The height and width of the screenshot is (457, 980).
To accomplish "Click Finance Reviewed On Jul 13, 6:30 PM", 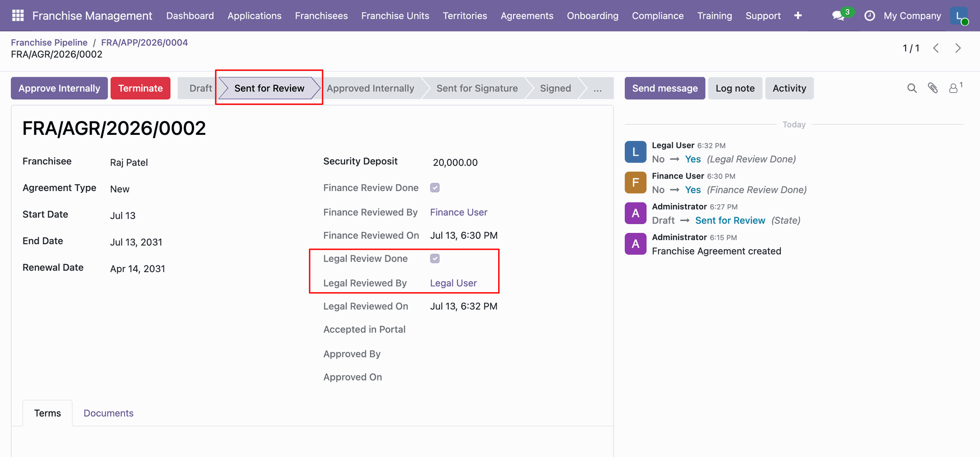I will pos(464,235).
